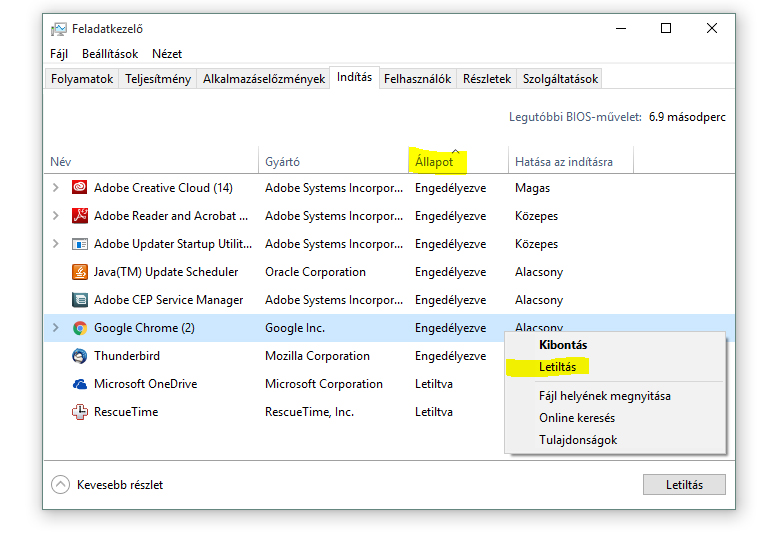Click the RescueTime icon
The image size is (782, 537).
pyautogui.click(x=80, y=412)
